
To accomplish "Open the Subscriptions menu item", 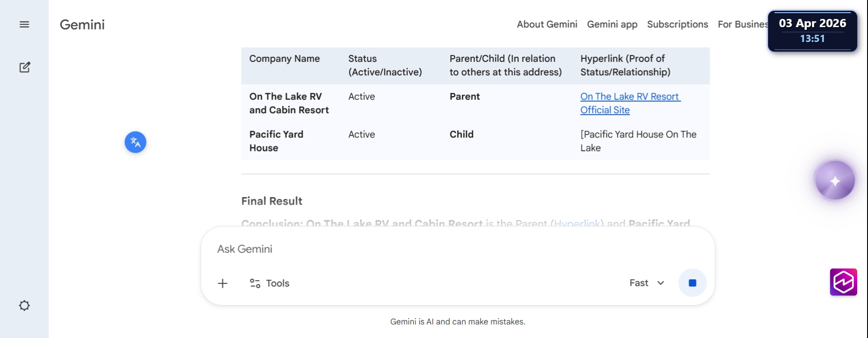I will (677, 24).
